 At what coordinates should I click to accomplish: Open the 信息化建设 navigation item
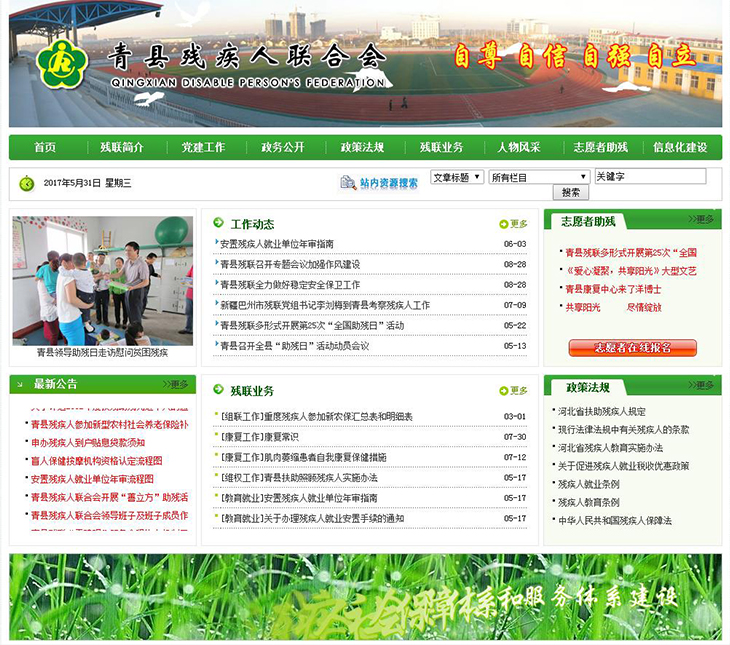coord(680,147)
